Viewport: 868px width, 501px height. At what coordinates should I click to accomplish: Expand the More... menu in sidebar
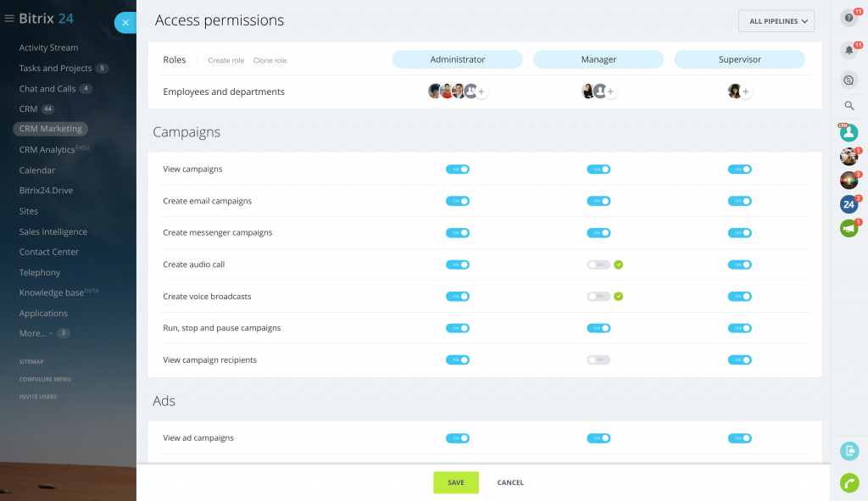(x=36, y=333)
